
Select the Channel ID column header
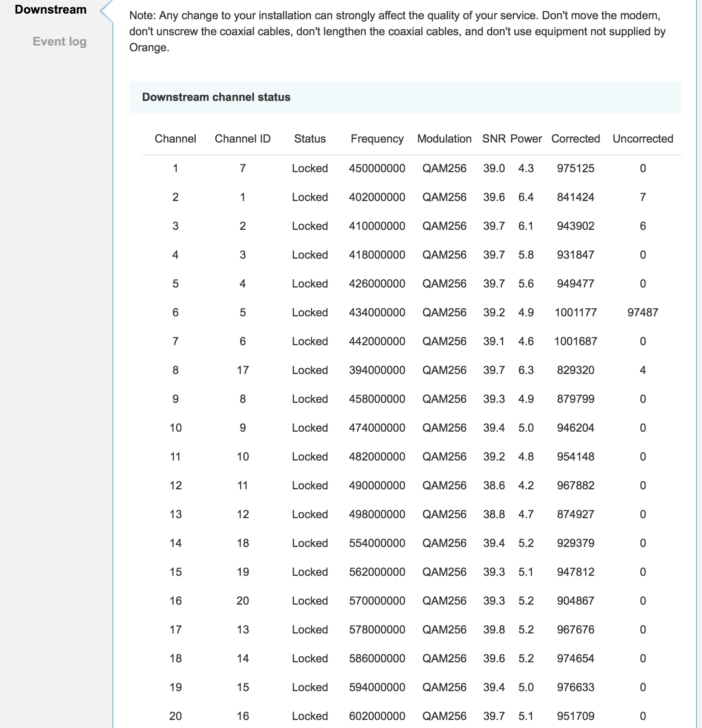tap(243, 139)
